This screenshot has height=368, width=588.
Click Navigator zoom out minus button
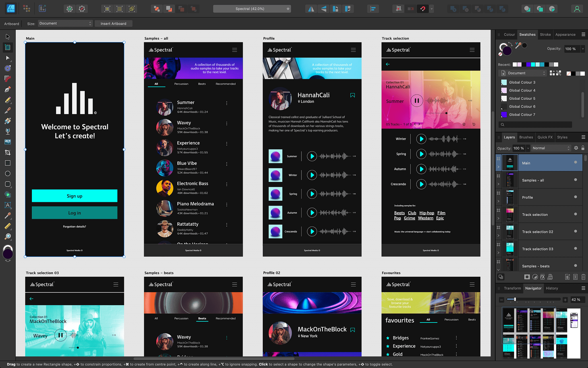[501, 300]
